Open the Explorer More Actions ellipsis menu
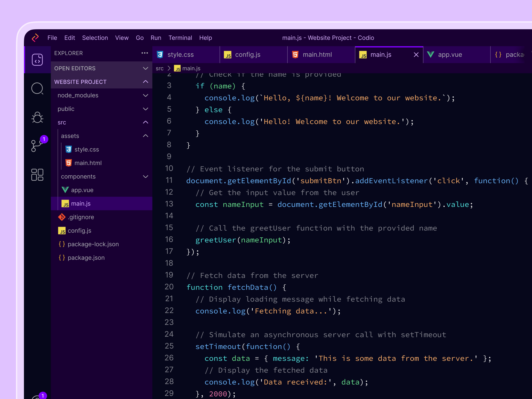532x399 pixels. click(145, 53)
